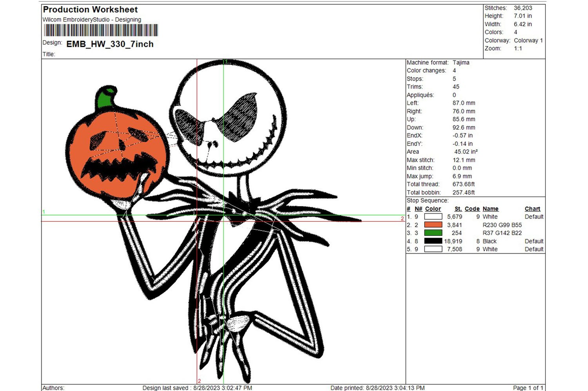Click the stitch count "18,919"

pyautogui.click(x=453, y=241)
